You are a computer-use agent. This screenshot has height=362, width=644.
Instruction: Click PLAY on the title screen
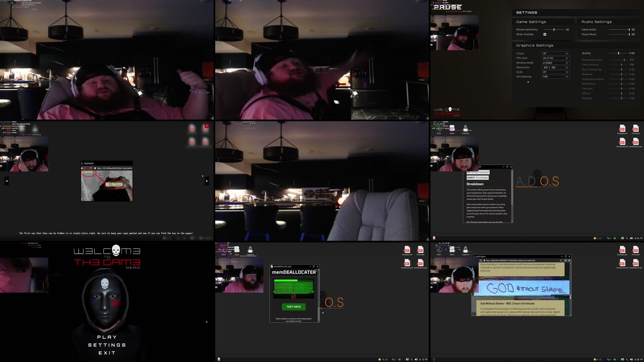[107, 336]
